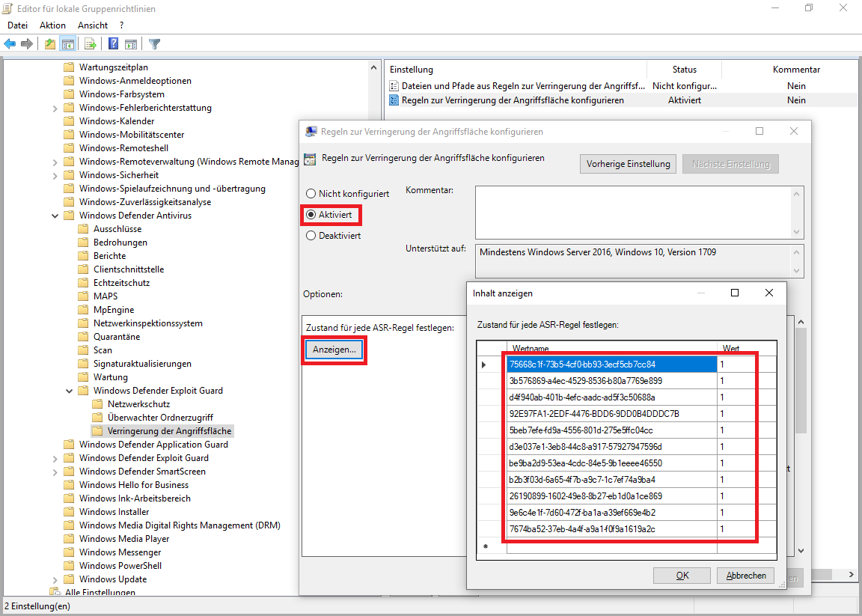The width and height of the screenshot is (862, 616).
Task: Select the GUID row starting with 7674ba52
Action: click(x=612, y=529)
